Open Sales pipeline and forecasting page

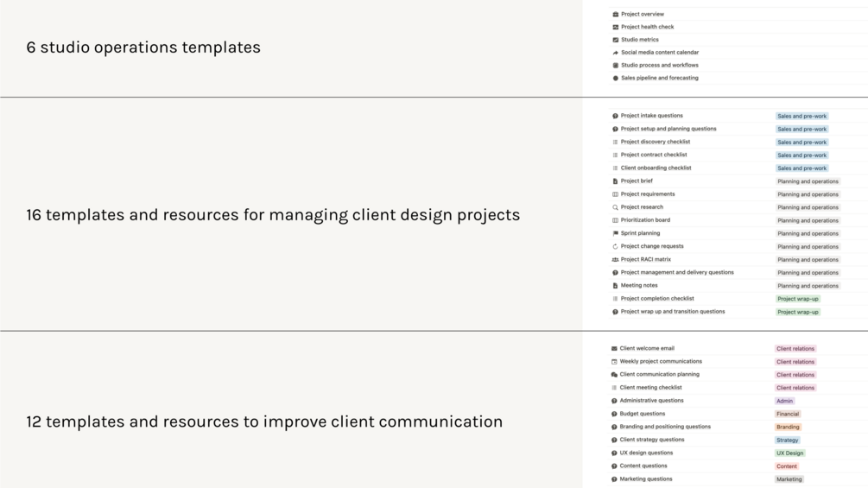[659, 78]
